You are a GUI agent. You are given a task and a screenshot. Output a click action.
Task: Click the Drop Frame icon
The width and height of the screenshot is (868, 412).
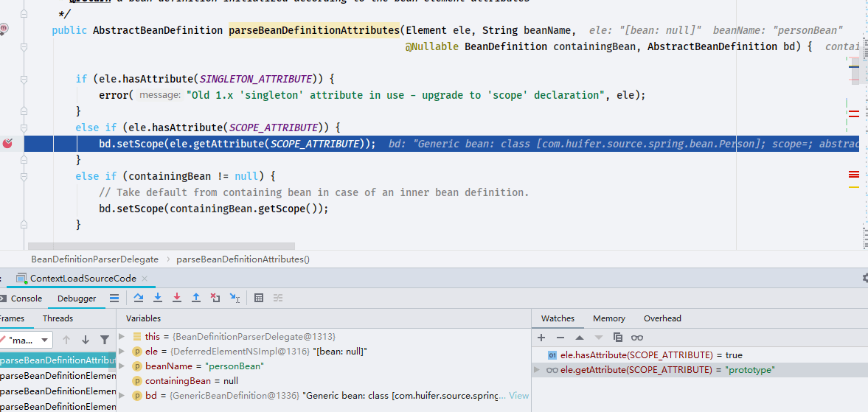(215, 298)
